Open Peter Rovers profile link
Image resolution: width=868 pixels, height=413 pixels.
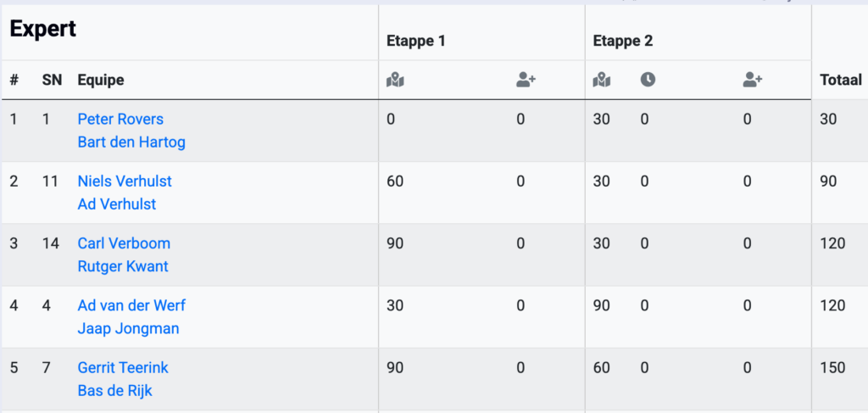[x=120, y=119]
